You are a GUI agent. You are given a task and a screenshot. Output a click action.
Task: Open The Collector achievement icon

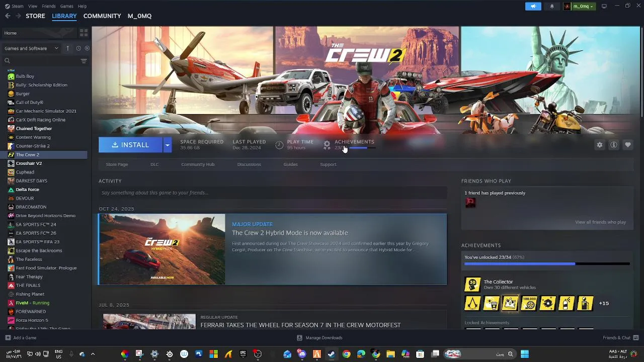[472, 285]
